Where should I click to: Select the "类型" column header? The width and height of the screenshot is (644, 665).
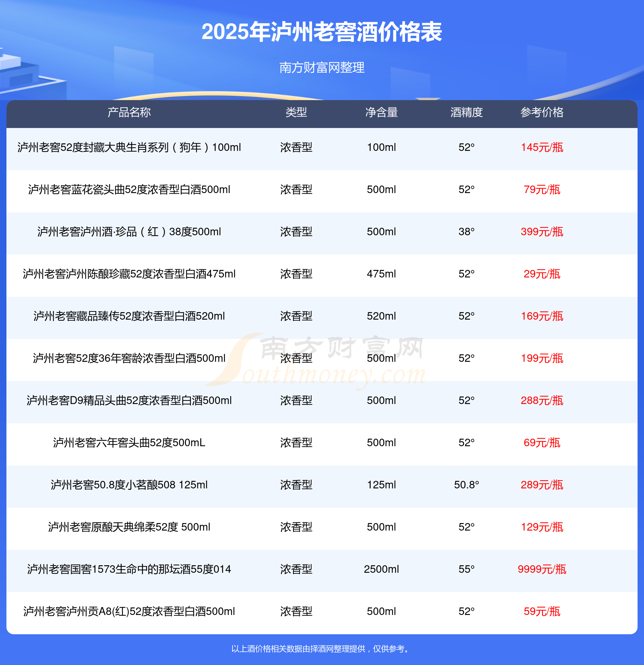point(296,112)
